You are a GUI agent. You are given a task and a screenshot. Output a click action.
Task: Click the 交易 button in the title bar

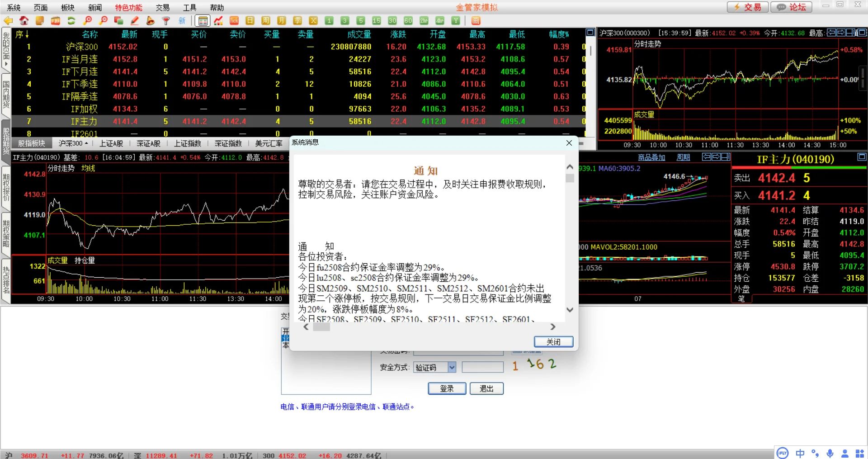click(x=748, y=7)
